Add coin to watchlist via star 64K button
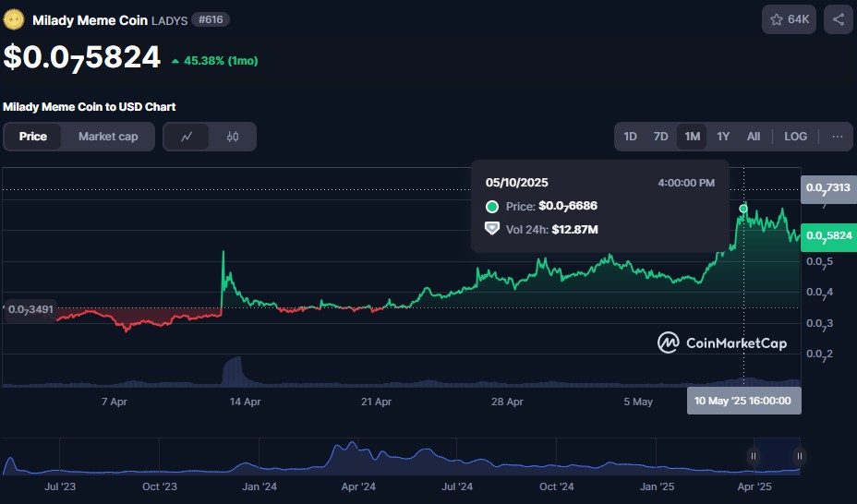 [x=789, y=19]
